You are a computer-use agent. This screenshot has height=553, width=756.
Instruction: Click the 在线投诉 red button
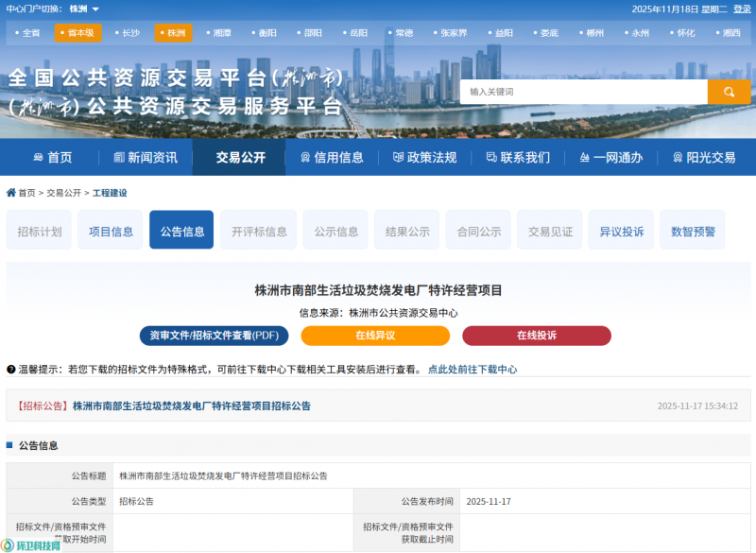click(x=536, y=336)
